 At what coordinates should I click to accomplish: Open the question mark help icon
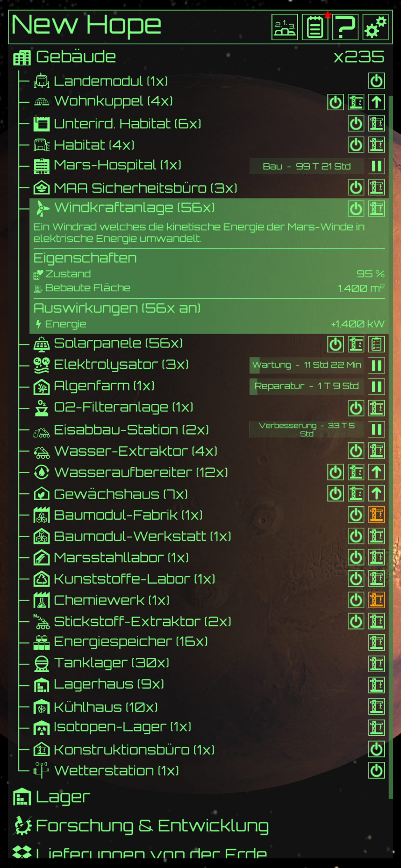coord(345,27)
